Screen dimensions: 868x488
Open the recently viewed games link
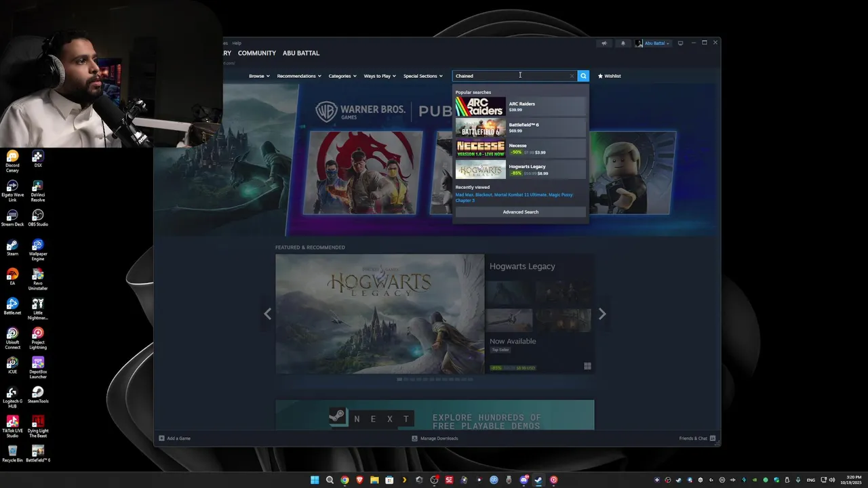(514, 197)
